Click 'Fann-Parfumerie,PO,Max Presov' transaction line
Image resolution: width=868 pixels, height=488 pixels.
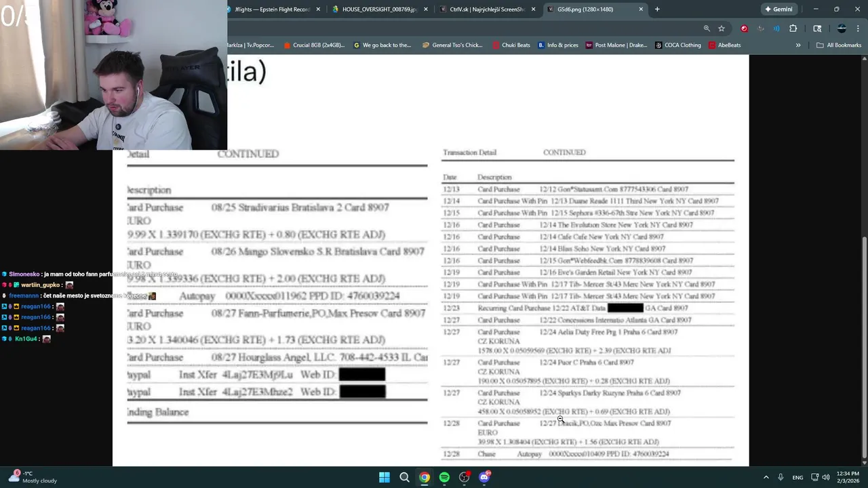317,313
